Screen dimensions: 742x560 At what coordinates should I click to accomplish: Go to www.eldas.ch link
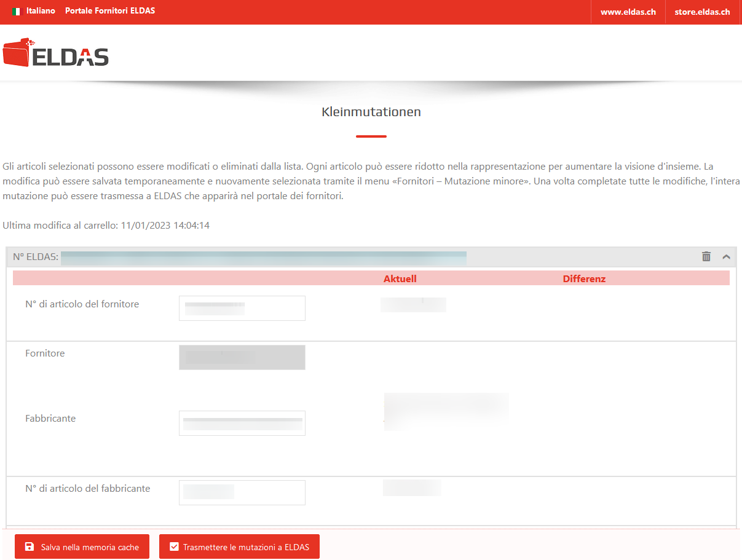pos(628,12)
